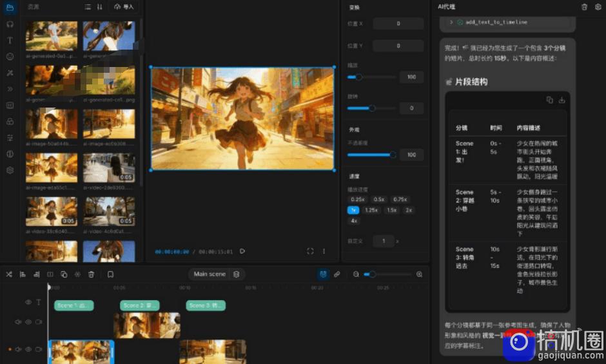
Task: Open the Main scene selector
Action: click(x=210, y=274)
